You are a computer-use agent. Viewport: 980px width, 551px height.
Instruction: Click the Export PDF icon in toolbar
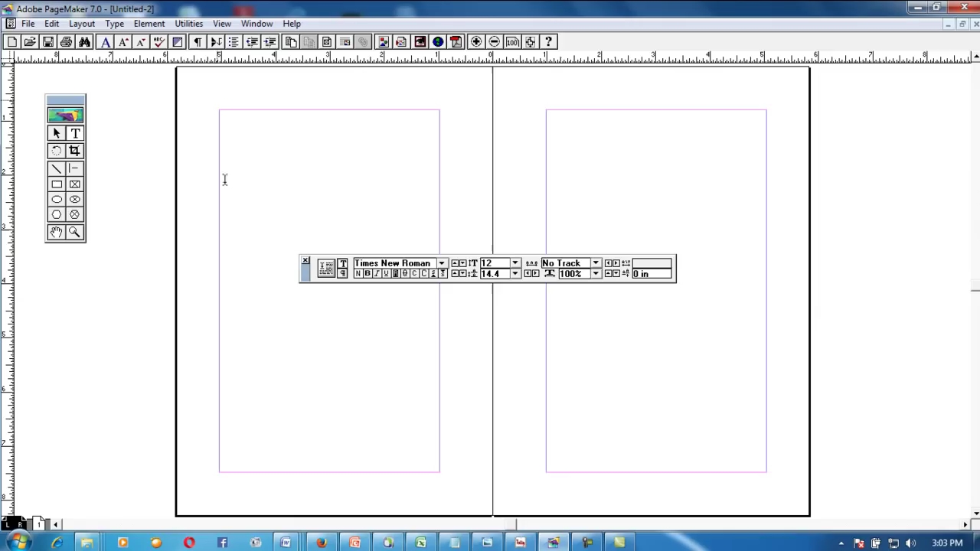coord(456,42)
